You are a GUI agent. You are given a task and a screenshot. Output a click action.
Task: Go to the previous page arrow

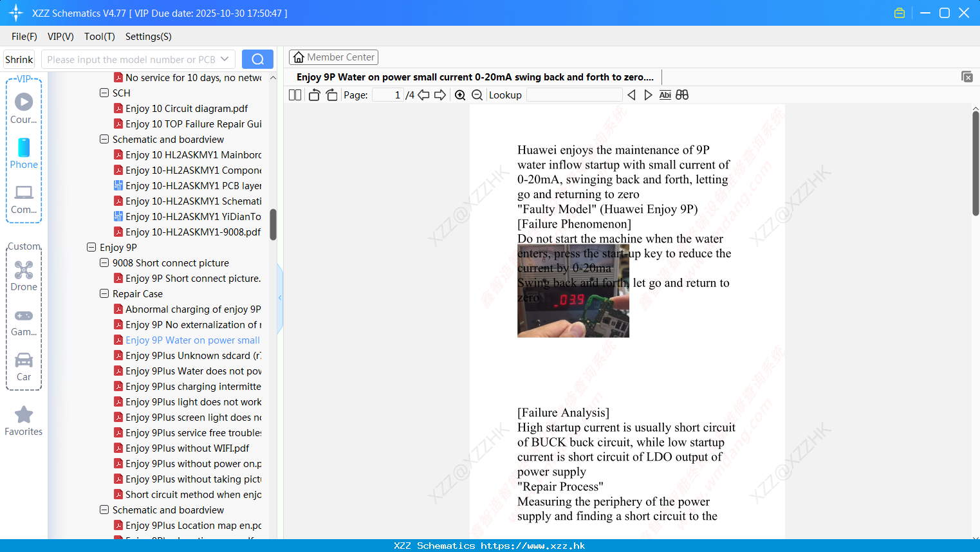[423, 95]
